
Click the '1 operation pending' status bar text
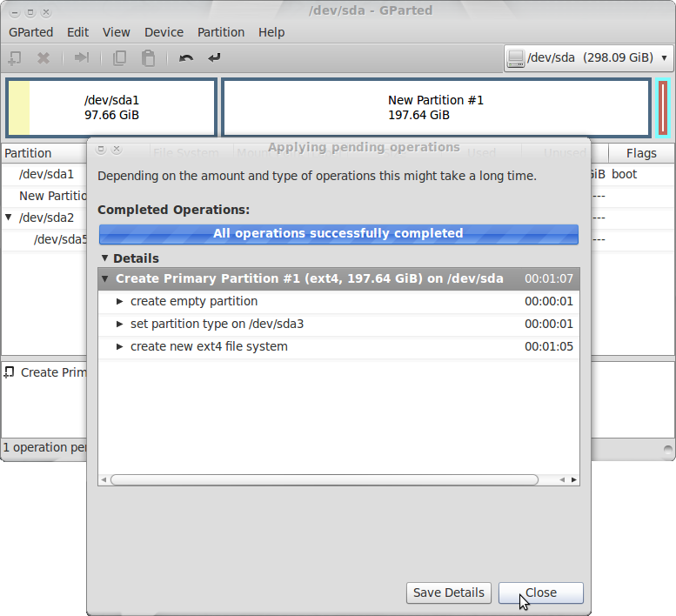tap(45, 447)
